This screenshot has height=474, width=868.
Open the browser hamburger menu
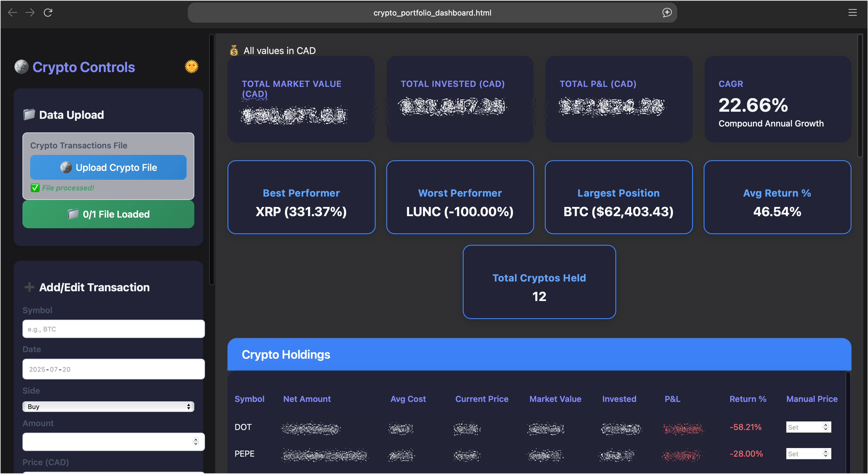click(x=852, y=12)
